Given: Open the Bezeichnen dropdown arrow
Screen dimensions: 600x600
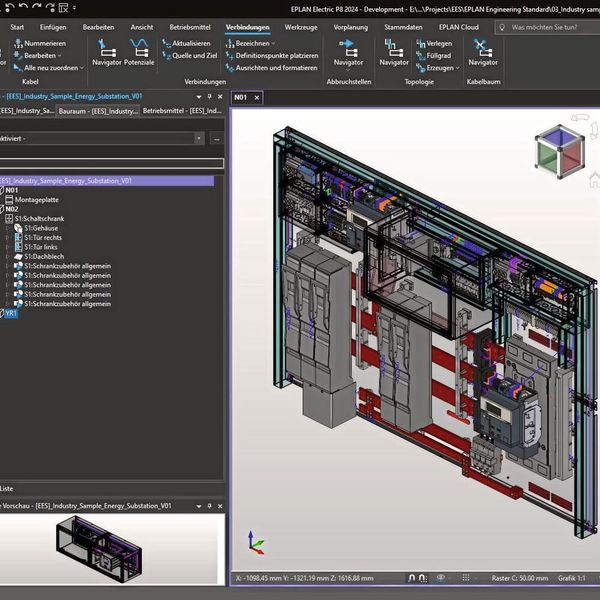Looking at the screenshot, I should (273, 43).
